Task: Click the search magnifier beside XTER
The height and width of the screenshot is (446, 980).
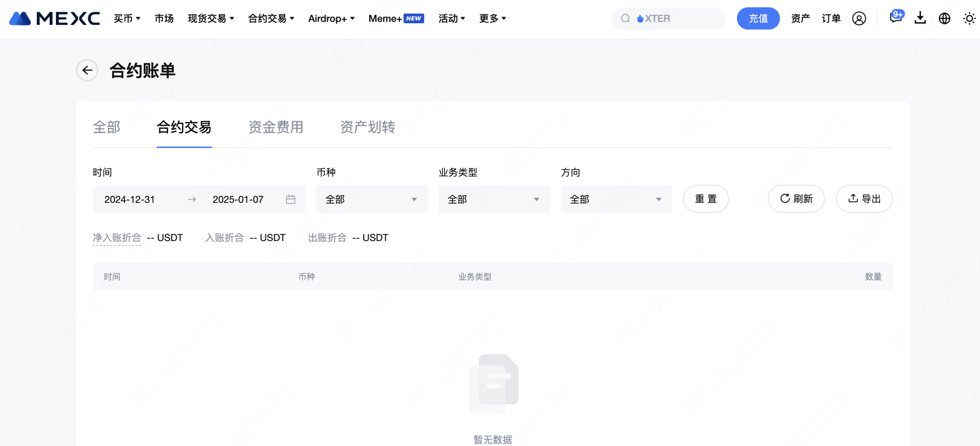Action: click(x=625, y=18)
